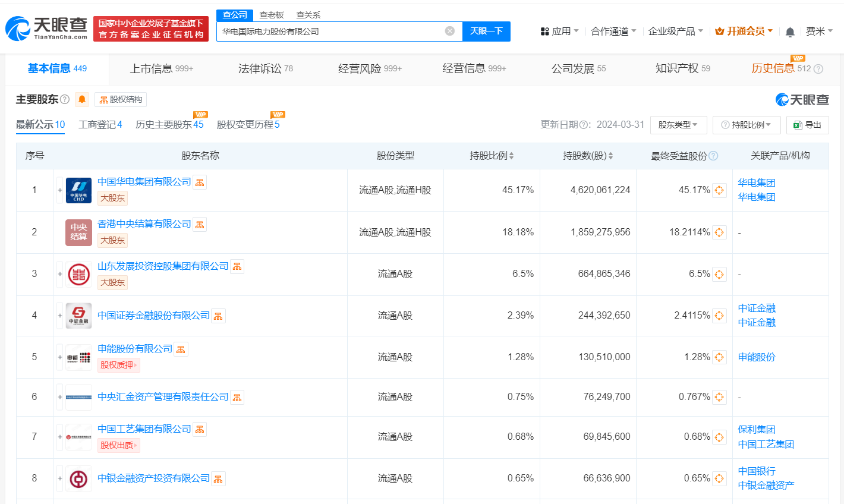This screenshot has width=844, height=504.
Task: Open the 持股比例 filter dropdown
Action: 747,125
